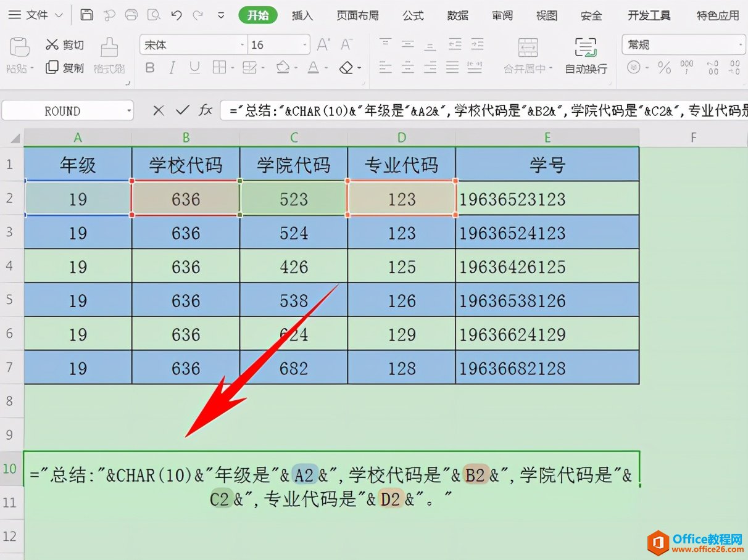Open the font name 宋体 dropdown
748x560 pixels.
(242, 45)
